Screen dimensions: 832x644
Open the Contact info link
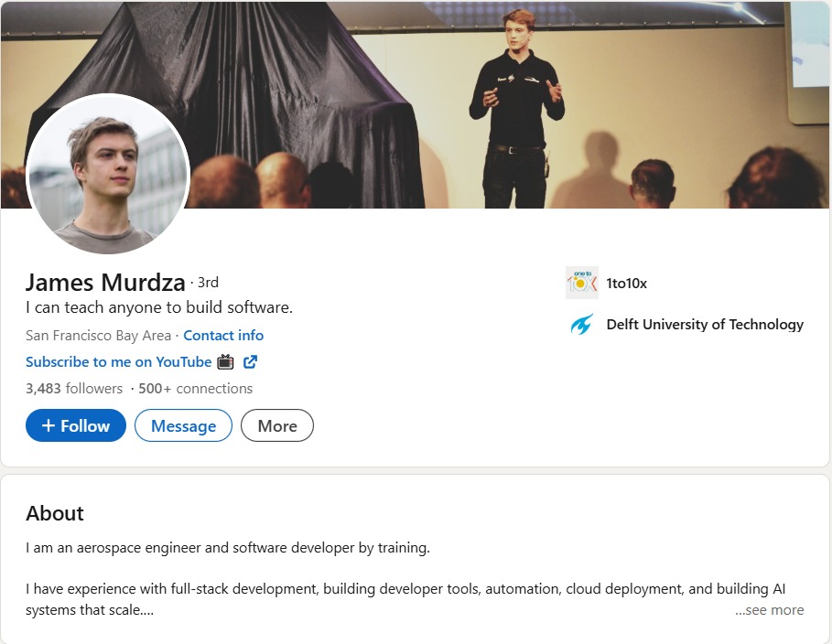(223, 335)
